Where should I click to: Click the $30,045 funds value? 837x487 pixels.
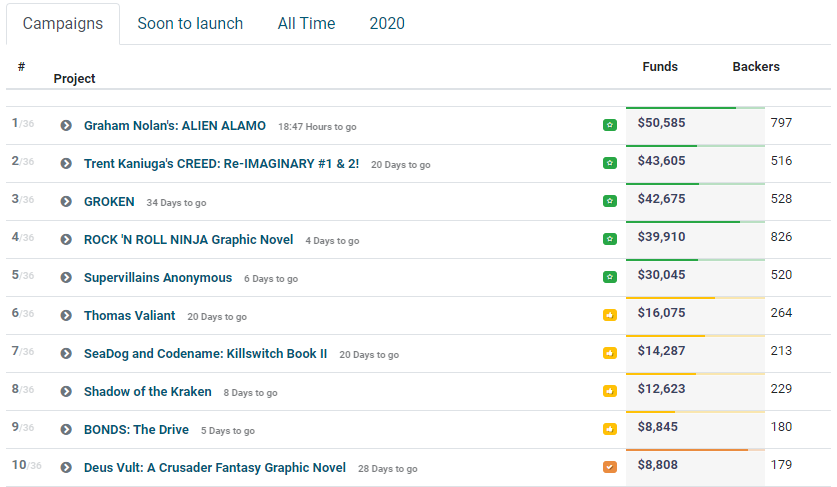[x=661, y=275]
